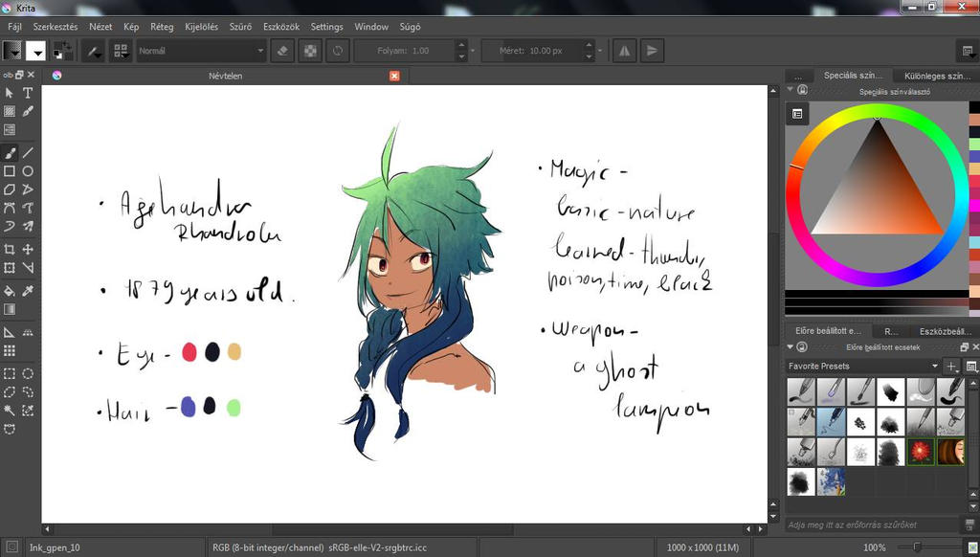Select the Text tool in toolbox
Image resolution: width=980 pixels, height=557 pixels.
[28, 93]
